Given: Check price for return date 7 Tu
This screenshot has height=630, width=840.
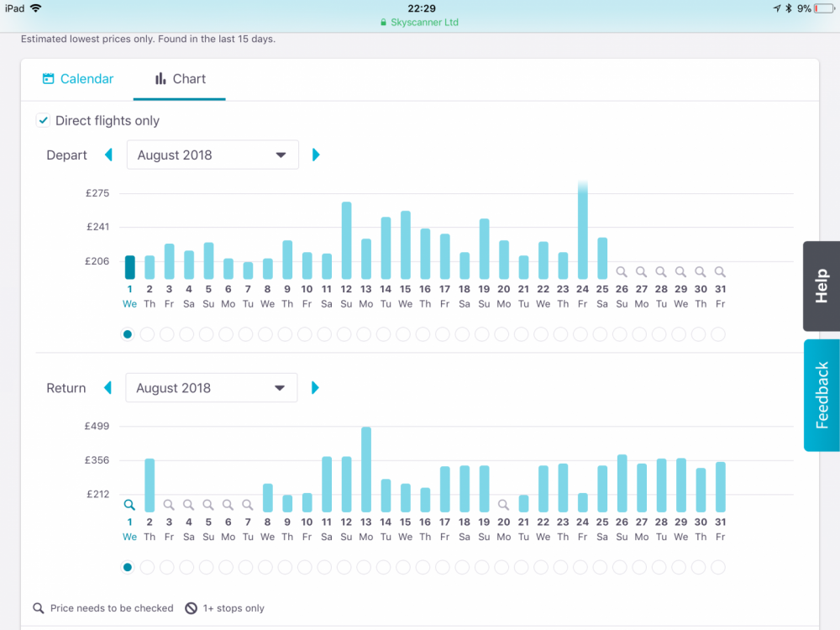Looking at the screenshot, I should coord(248,505).
